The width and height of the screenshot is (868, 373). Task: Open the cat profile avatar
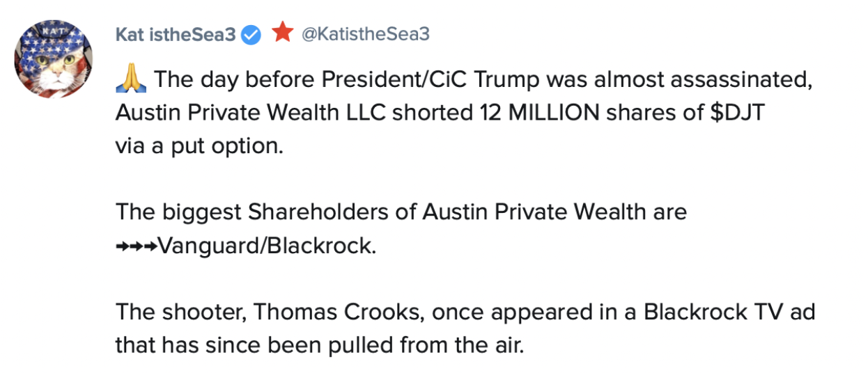[54, 58]
